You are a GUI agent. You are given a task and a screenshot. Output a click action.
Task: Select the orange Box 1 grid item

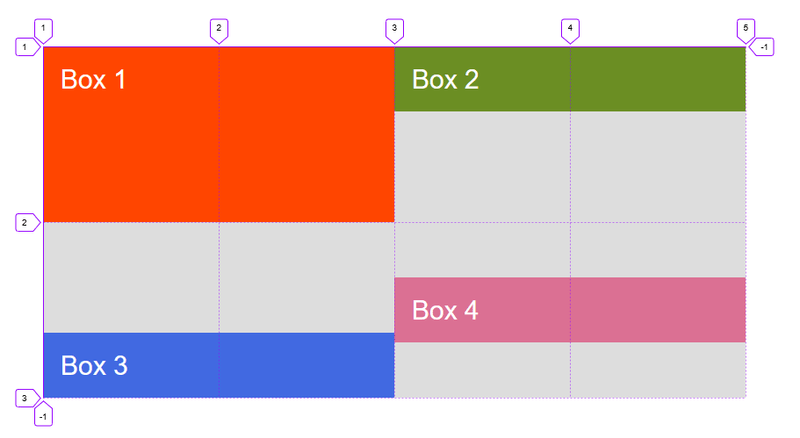[219, 135]
